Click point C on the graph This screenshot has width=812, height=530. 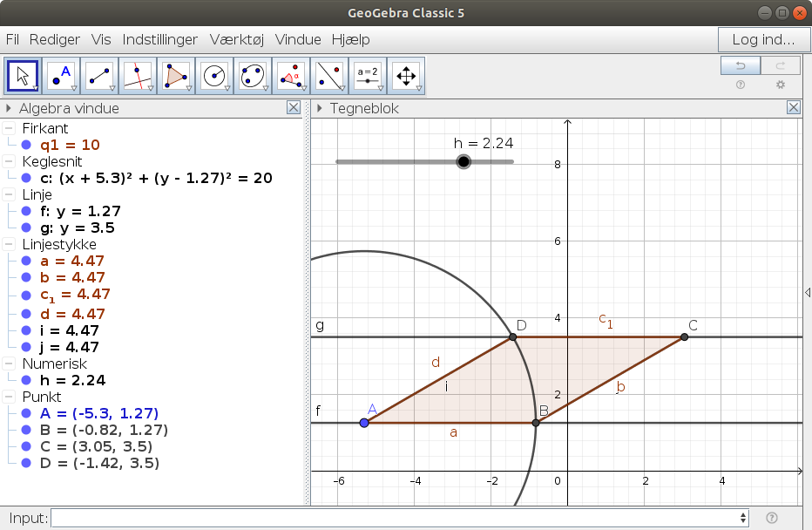685,336
